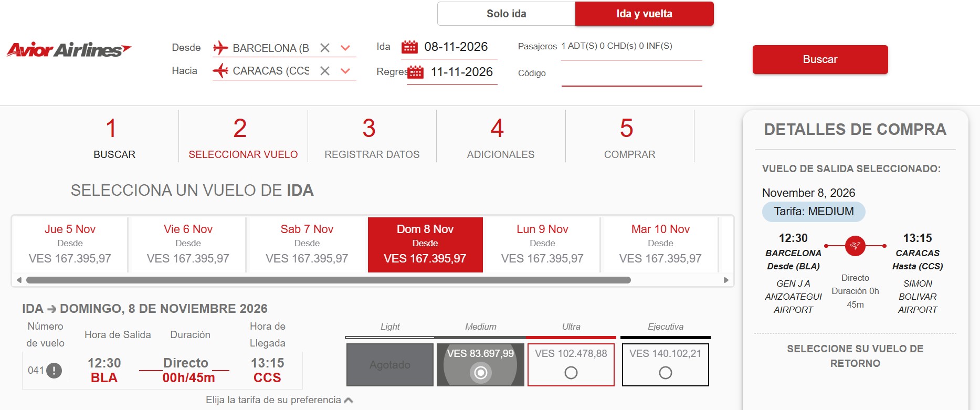Click the SIMON BOLIVAR AIRPORT text
Image resolution: width=980 pixels, height=410 pixels.
click(x=918, y=297)
